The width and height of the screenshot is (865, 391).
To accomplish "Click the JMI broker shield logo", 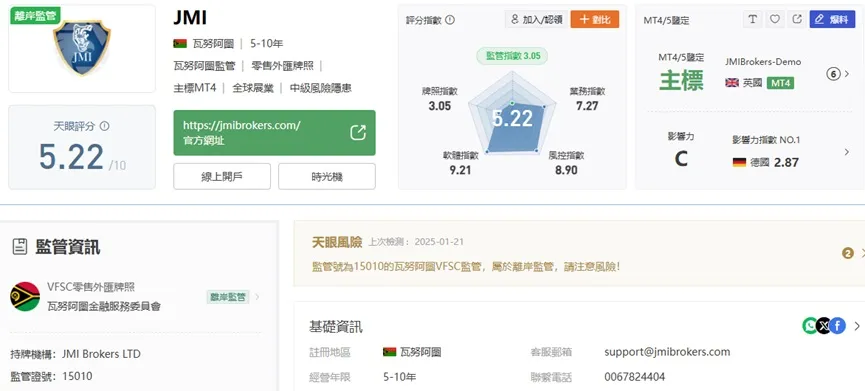I will [x=82, y=47].
